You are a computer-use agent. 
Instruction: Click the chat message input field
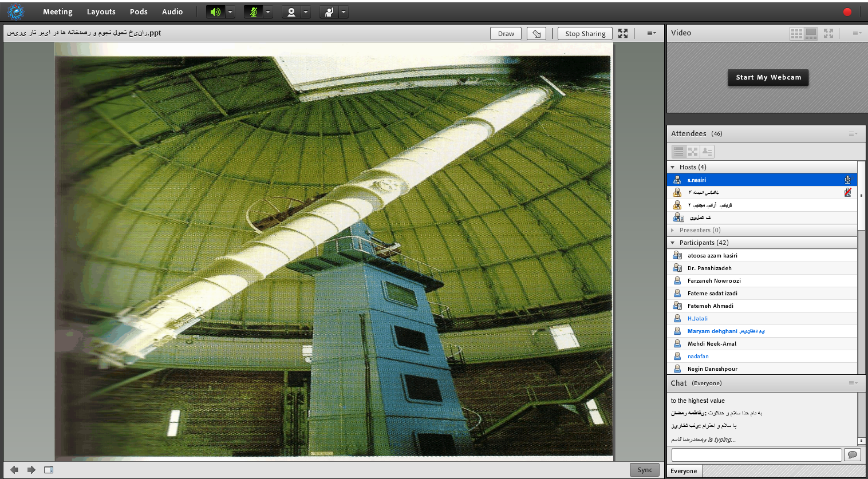756,454
